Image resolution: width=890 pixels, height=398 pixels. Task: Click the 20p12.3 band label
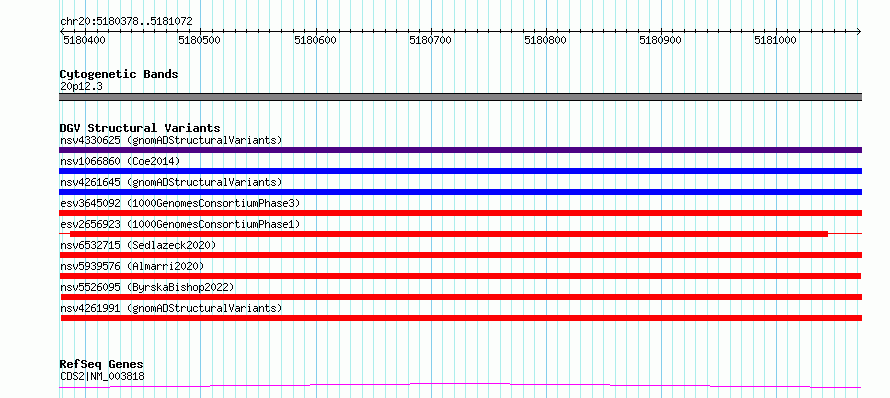(x=81, y=86)
